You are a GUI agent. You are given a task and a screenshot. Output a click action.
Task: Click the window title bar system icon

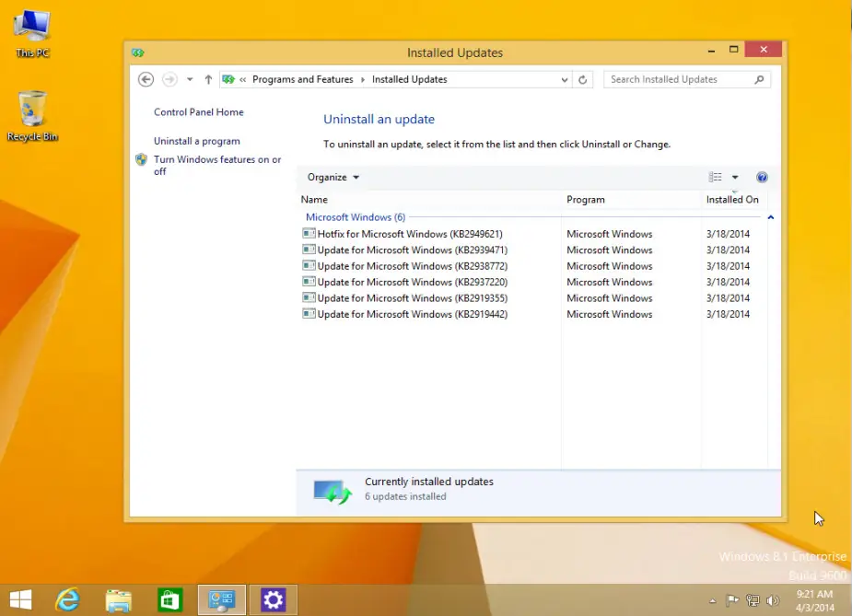click(137, 52)
